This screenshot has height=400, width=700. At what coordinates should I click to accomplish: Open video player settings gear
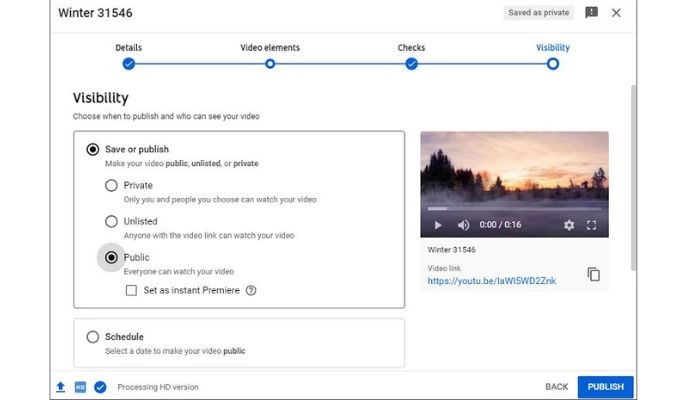tap(569, 225)
